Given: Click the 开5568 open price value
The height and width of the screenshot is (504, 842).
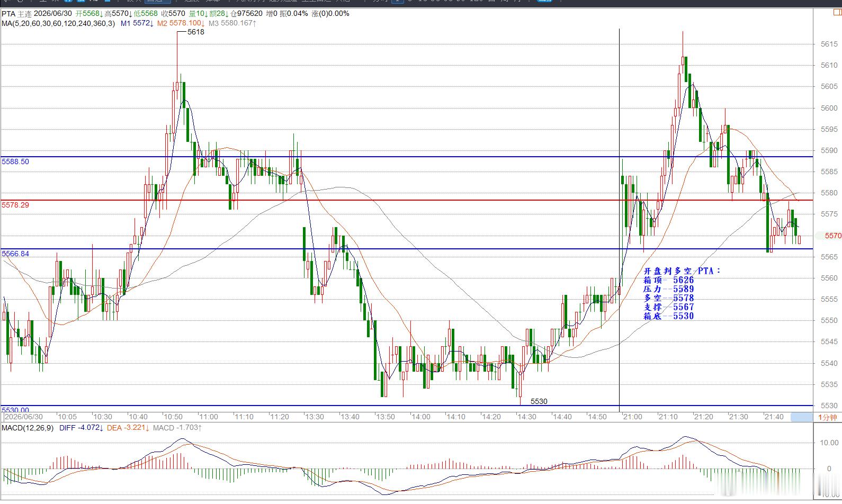Looking at the screenshot, I should [89, 14].
